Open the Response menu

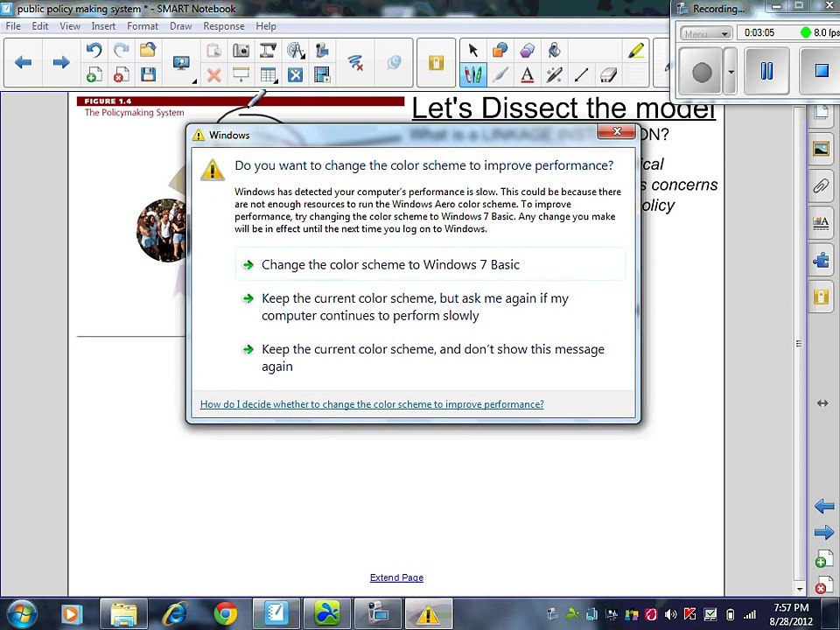click(x=224, y=25)
